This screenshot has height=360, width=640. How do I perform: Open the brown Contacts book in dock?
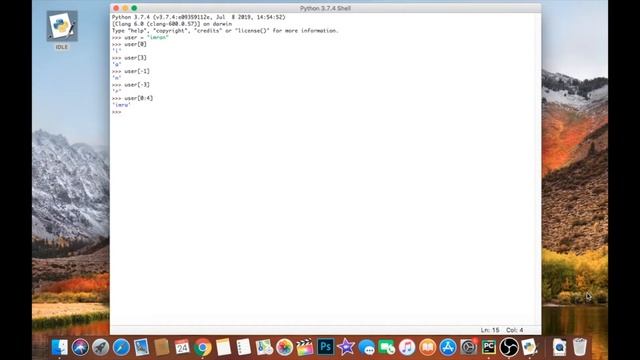tap(162, 347)
